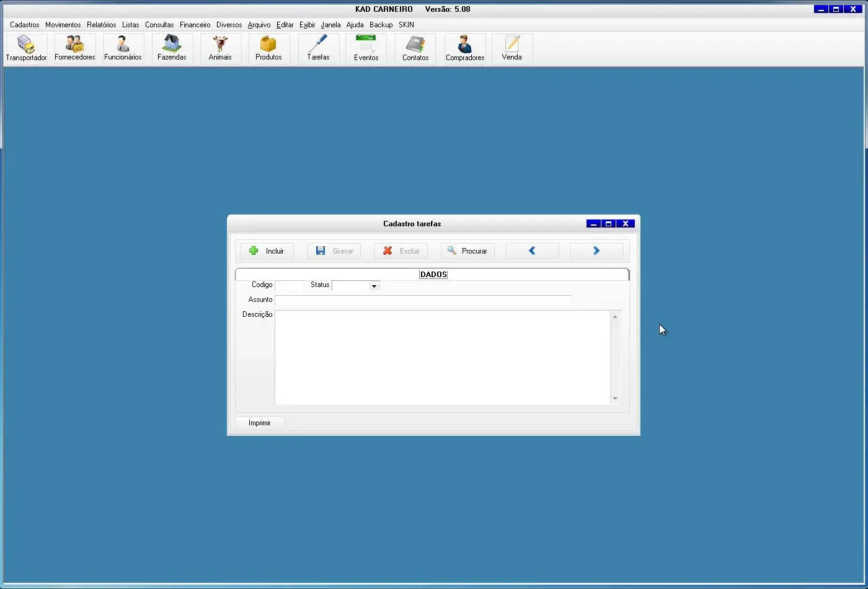Go to the next record arrow

pos(596,251)
